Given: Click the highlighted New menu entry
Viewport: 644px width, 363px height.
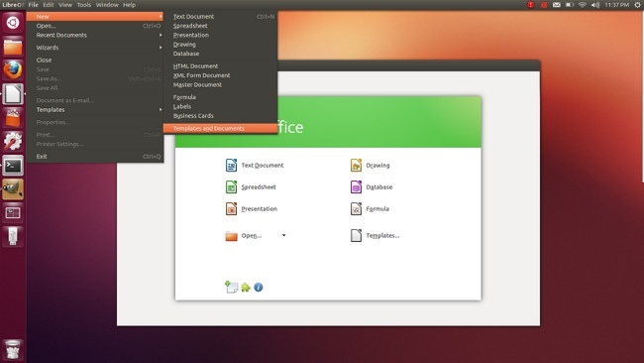Looking at the screenshot, I should tap(95, 17).
